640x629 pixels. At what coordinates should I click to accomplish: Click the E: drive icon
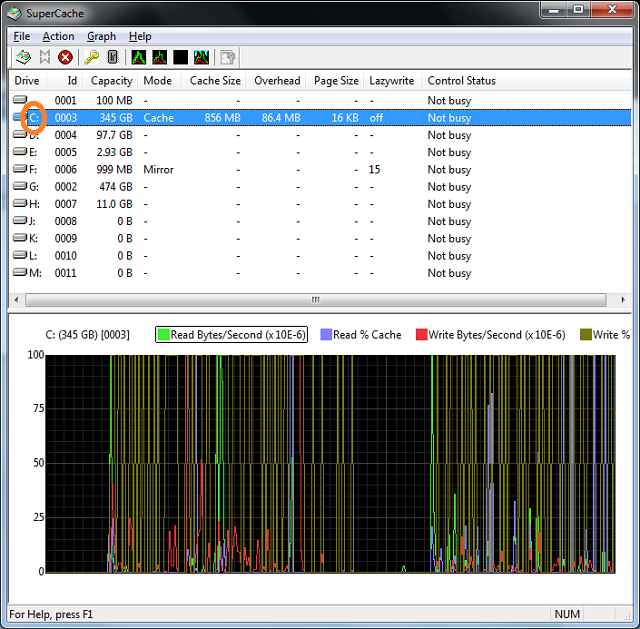click(x=20, y=151)
